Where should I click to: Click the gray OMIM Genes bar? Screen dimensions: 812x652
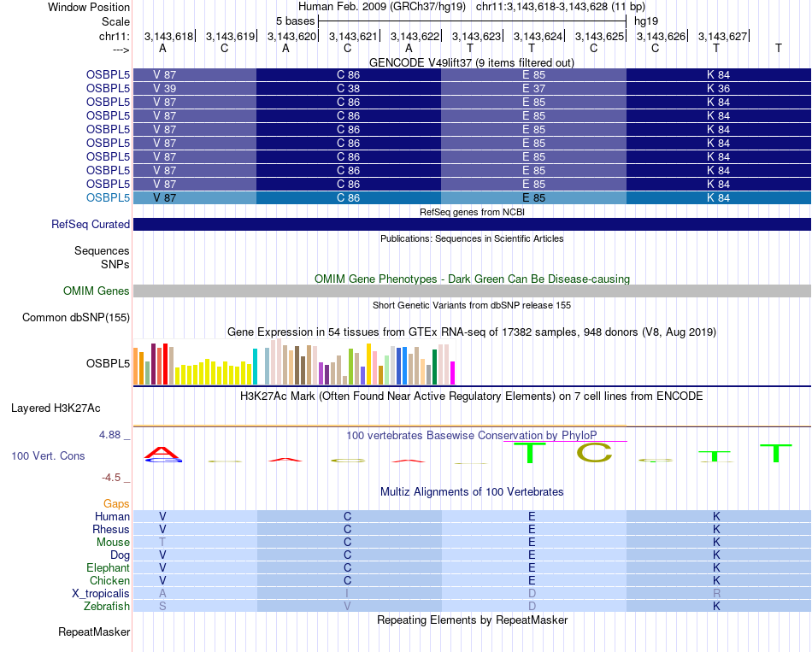click(x=472, y=291)
